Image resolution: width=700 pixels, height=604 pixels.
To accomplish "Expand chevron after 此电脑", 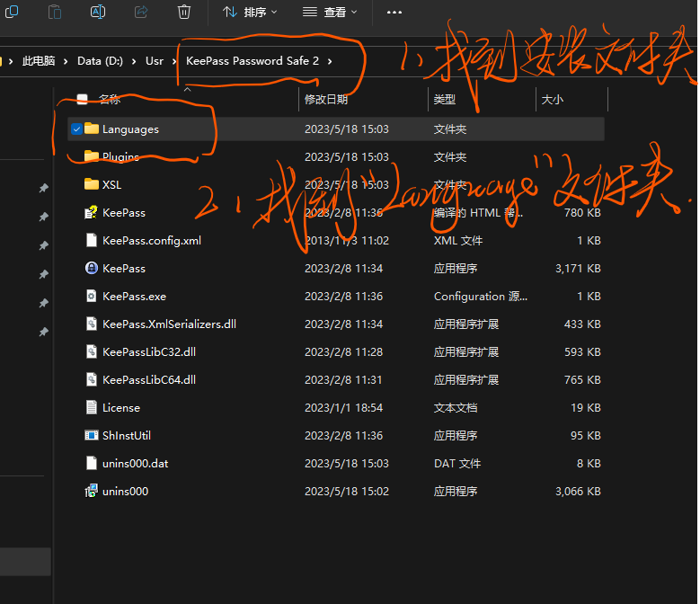I will pyautogui.click(x=66, y=61).
